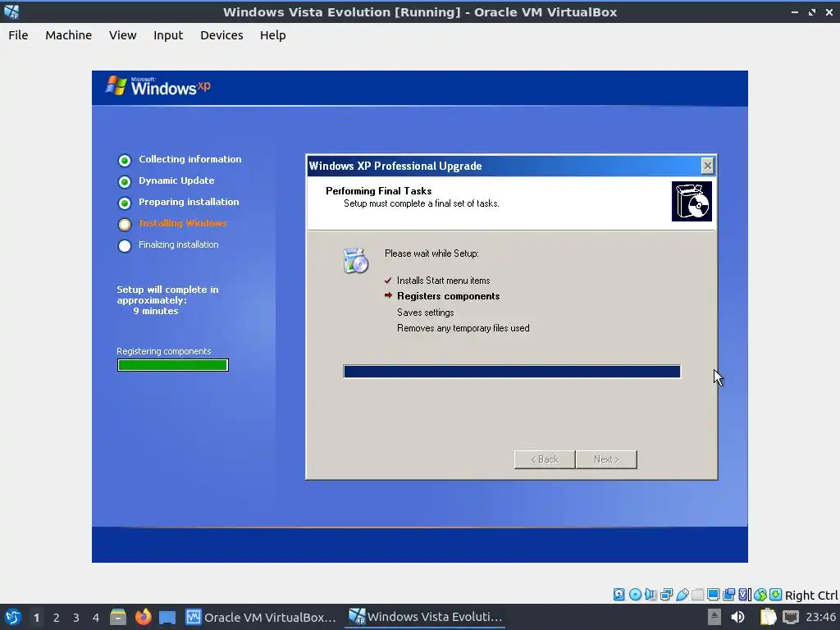Click the audio status icon in VirtualBox bar
This screenshot has height=630, width=840.
click(651, 594)
